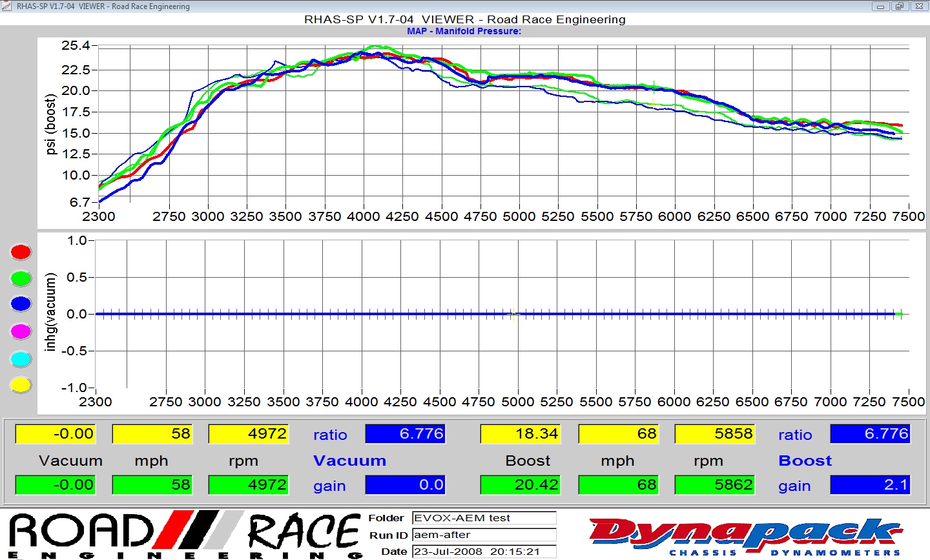This screenshot has height=560, width=930.
Task: Click the red run color indicator
Action: [x=21, y=252]
